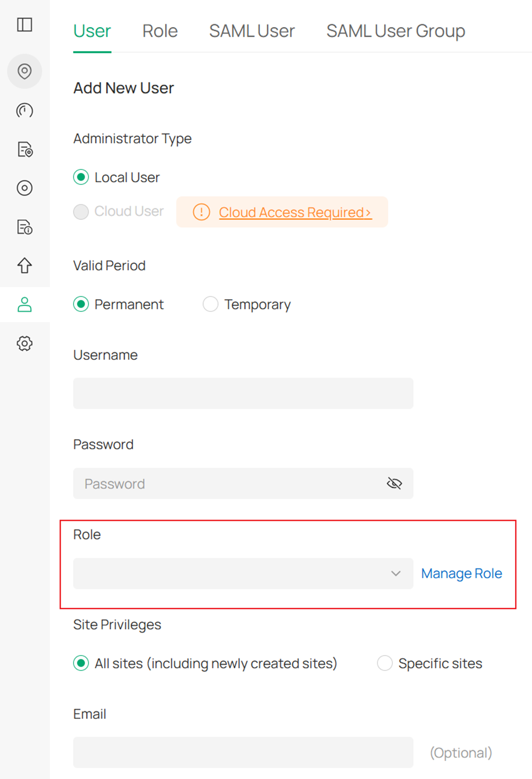Open the site report page

click(24, 150)
